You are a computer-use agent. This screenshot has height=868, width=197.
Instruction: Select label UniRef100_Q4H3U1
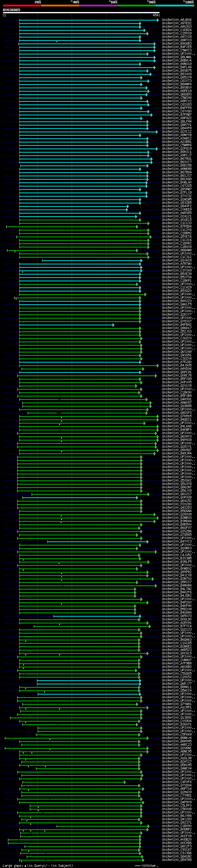pos(177,400)
